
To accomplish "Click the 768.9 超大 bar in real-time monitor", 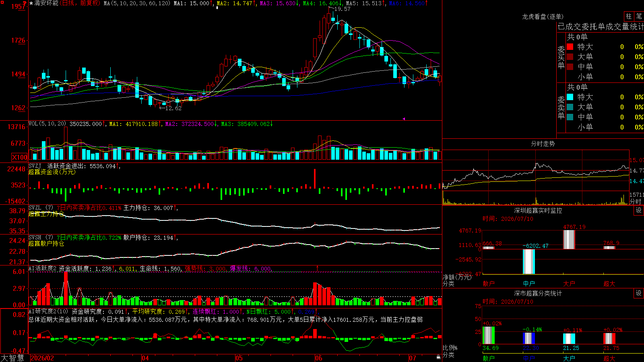I will (x=609, y=247).
